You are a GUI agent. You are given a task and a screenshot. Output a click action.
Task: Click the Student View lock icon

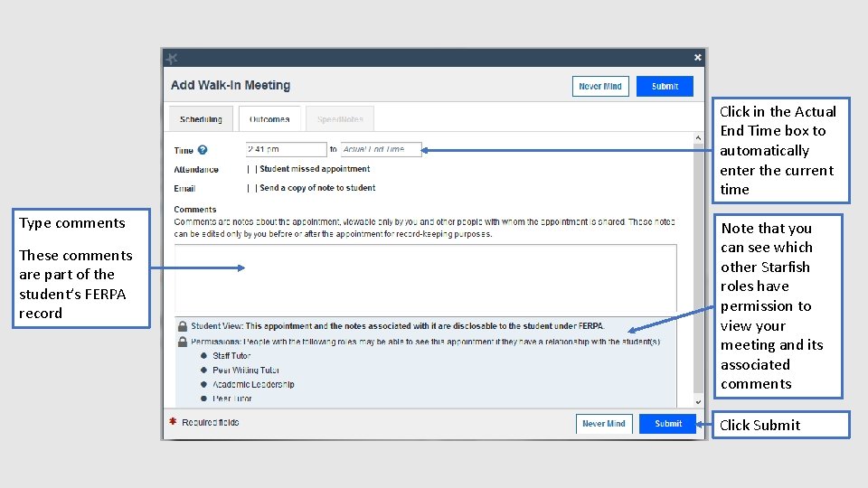[x=182, y=326]
